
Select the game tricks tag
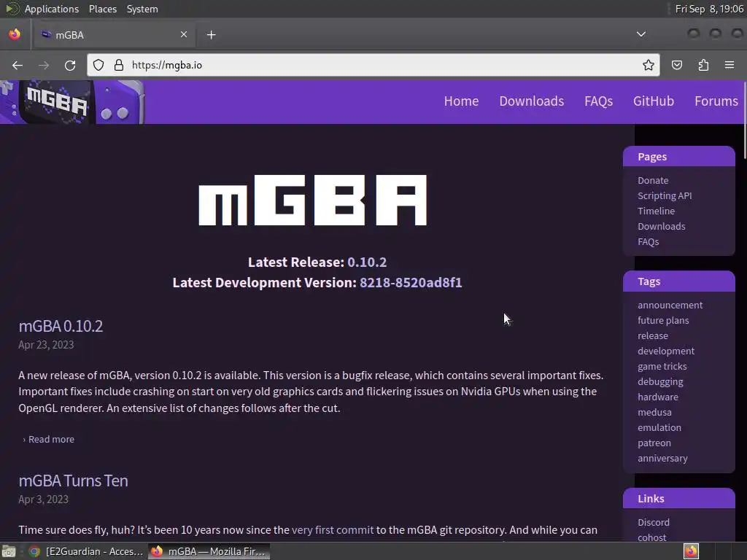pos(662,366)
